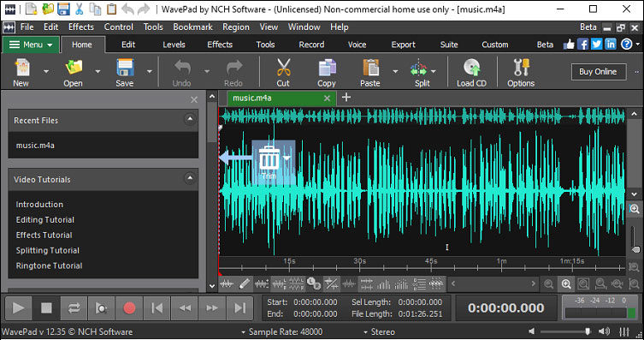Click the Buy Online button
The height and width of the screenshot is (340, 644).
598,72
